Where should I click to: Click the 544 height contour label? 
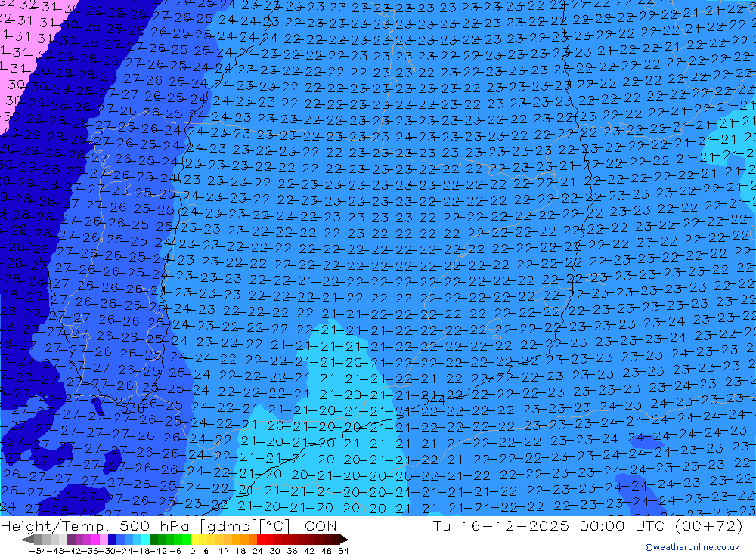[x=433, y=400]
